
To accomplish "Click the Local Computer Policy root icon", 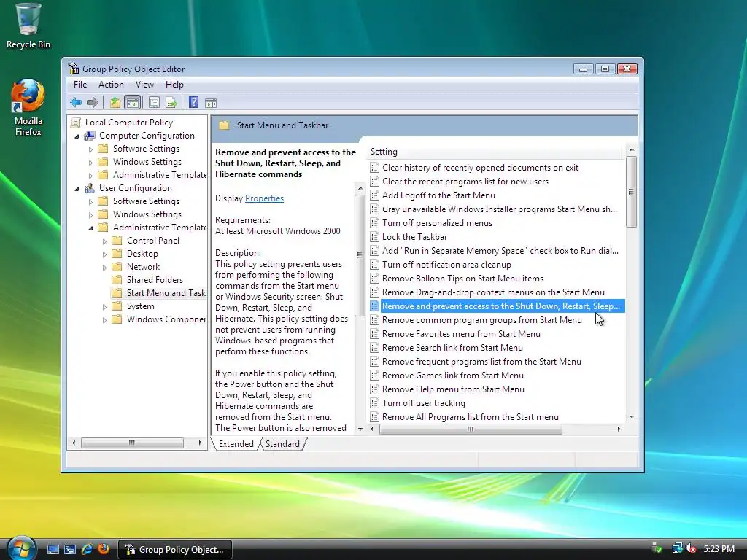I will tap(75, 122).
